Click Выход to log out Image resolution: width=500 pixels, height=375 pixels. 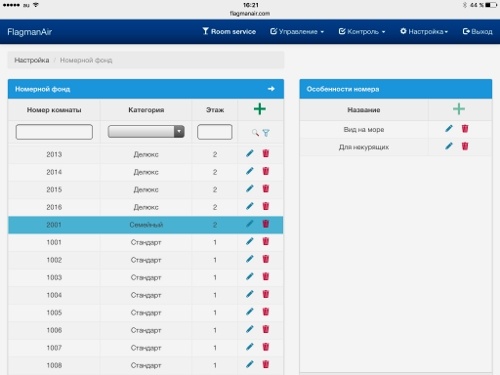tap(477, 32)
